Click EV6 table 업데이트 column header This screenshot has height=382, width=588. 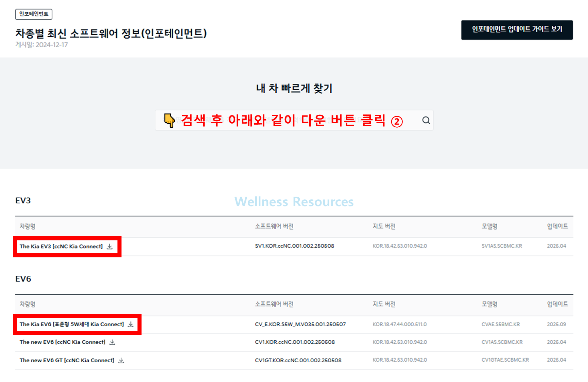pyautogui.click(x=557, y=305)
